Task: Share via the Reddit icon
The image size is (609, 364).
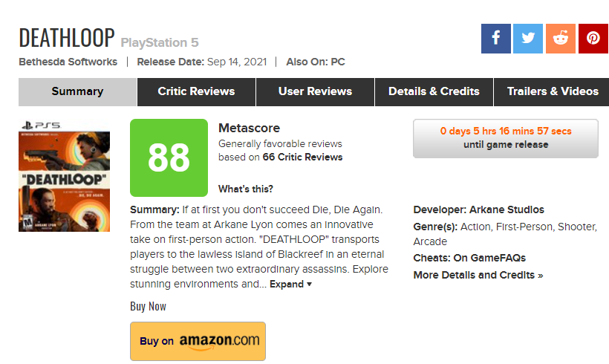Action: point(561,39)
